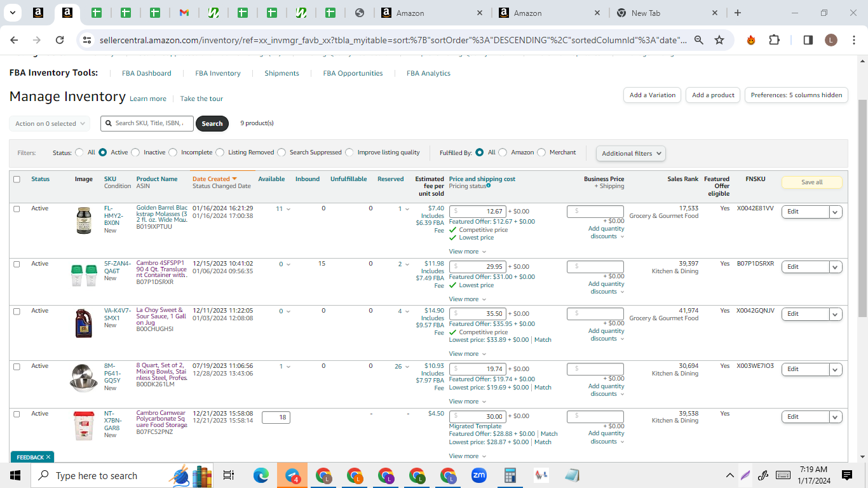Open the Shipments tab
The image size is (868, 488).
click(x=282, y=73)
